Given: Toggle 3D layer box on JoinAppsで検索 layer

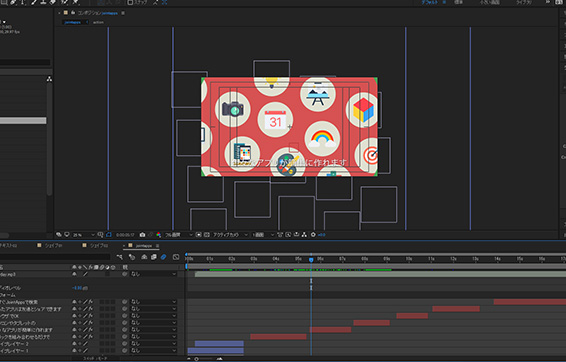Looking at the screenshot, I should click(x=113, y=302).
